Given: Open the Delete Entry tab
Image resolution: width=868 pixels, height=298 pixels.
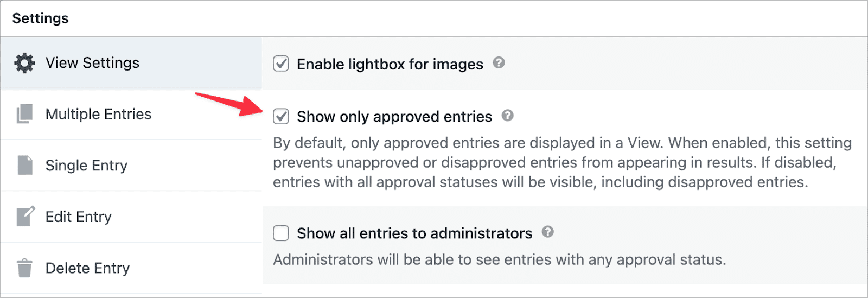Looking at the screenshot, I should coord(87,268).
